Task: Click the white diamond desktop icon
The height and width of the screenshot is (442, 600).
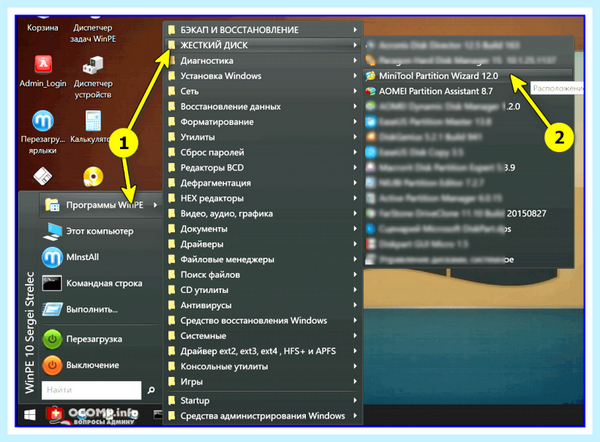Action: pyautogui.click(x=42, y=177)
